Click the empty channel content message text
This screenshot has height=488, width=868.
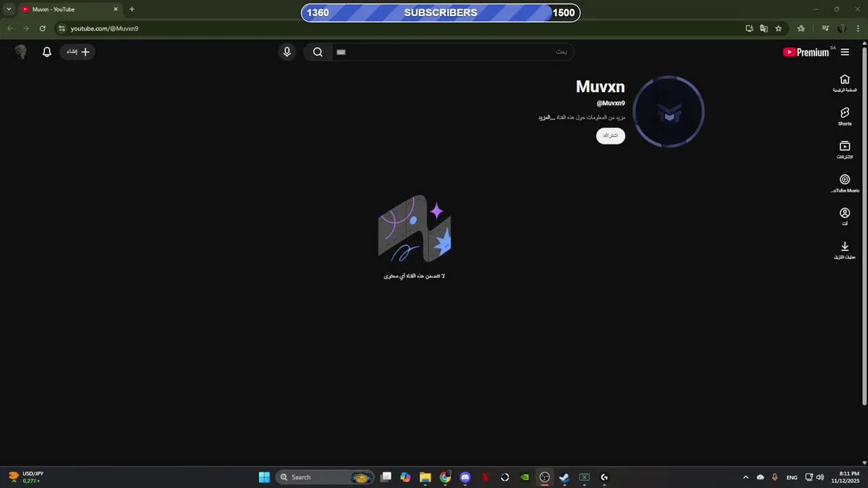414,276
